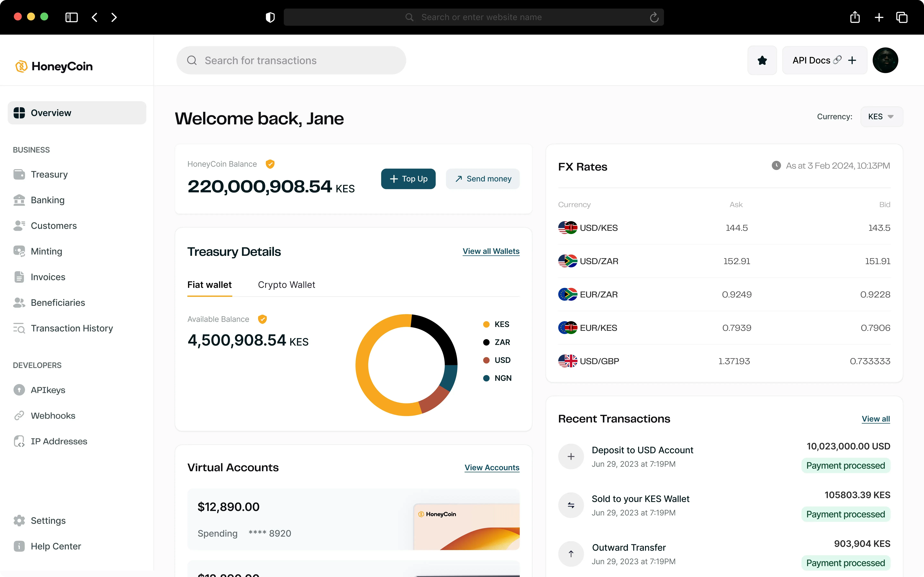Click the Search for transactions field
The height and width of the screenshot is (577, 924).
[x=291, y=60]
